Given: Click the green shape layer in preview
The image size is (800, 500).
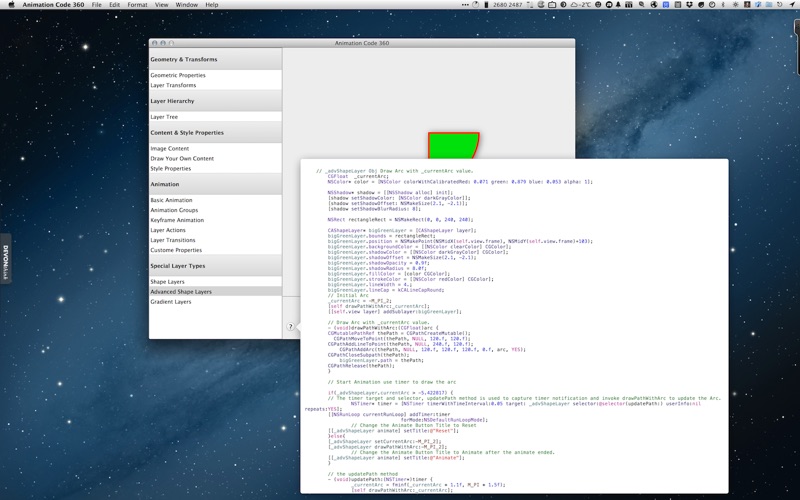Looking at the screenshot, I should [x=452, y=146].
